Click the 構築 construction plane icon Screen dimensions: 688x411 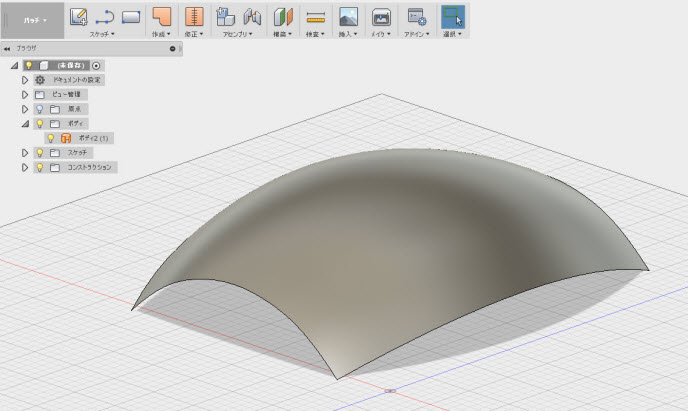point(283,17)
